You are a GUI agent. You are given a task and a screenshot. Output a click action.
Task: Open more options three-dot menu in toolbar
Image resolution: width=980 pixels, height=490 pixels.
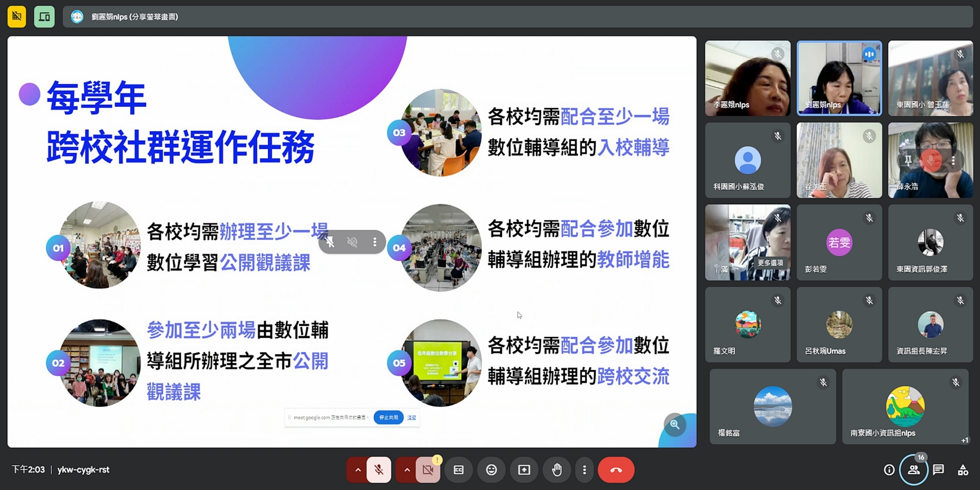pyautogui.click(x=584, y=470)
